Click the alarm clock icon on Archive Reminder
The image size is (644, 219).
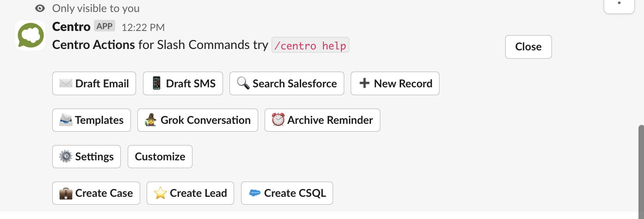pos(278,120)
